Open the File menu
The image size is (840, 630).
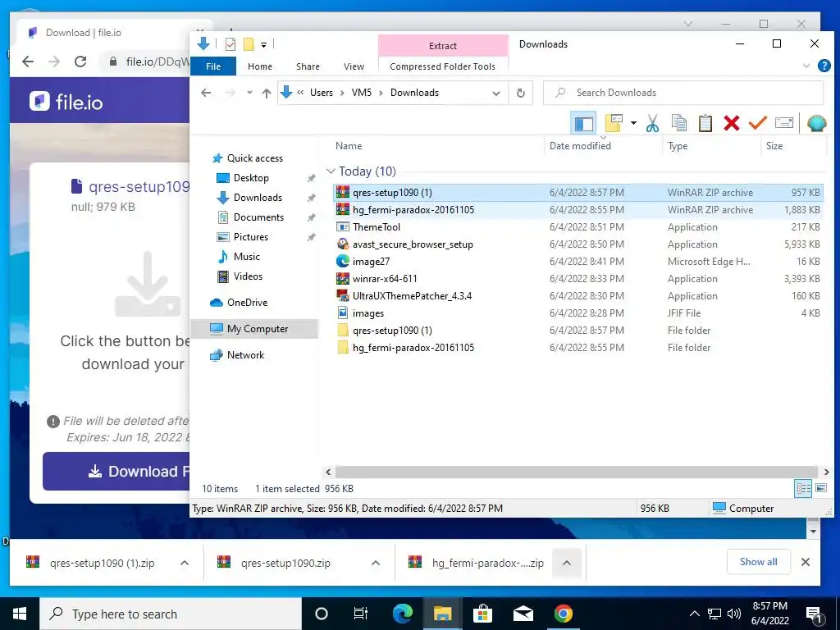coord(213,66)
